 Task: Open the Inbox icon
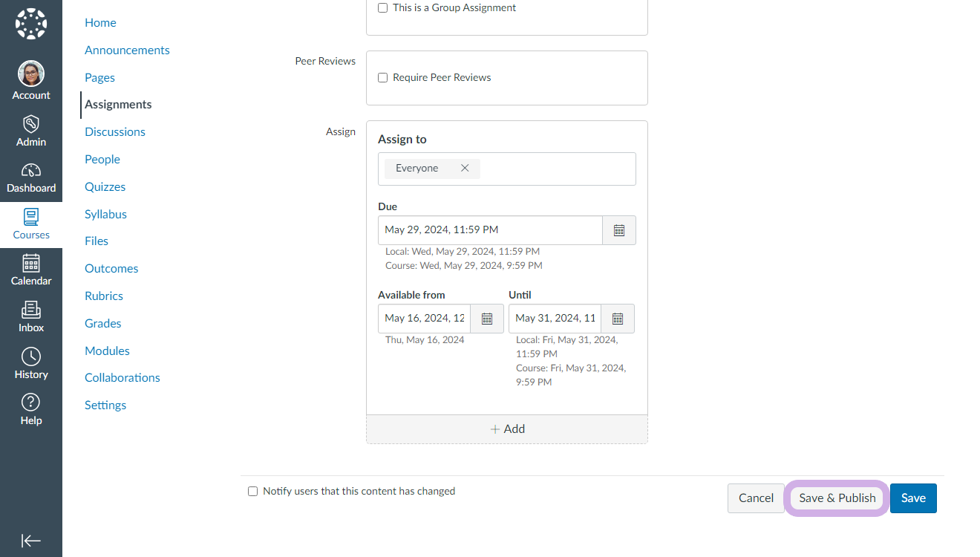(31, 310)
